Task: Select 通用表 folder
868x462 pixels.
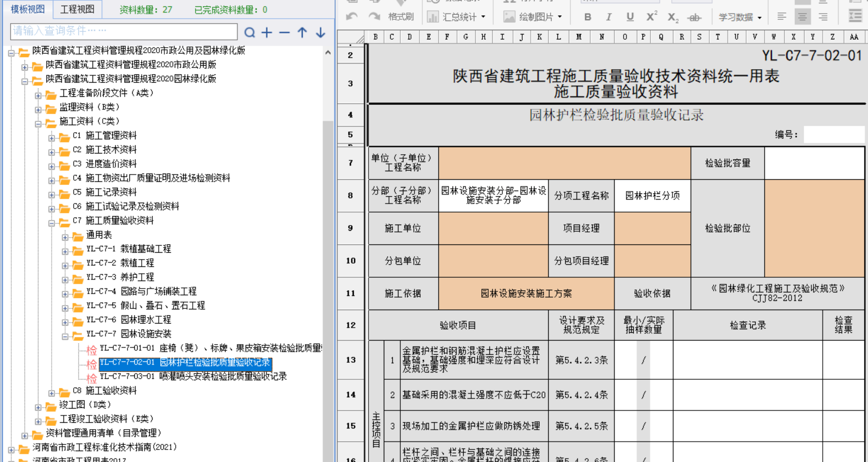Action: (99, 235)
